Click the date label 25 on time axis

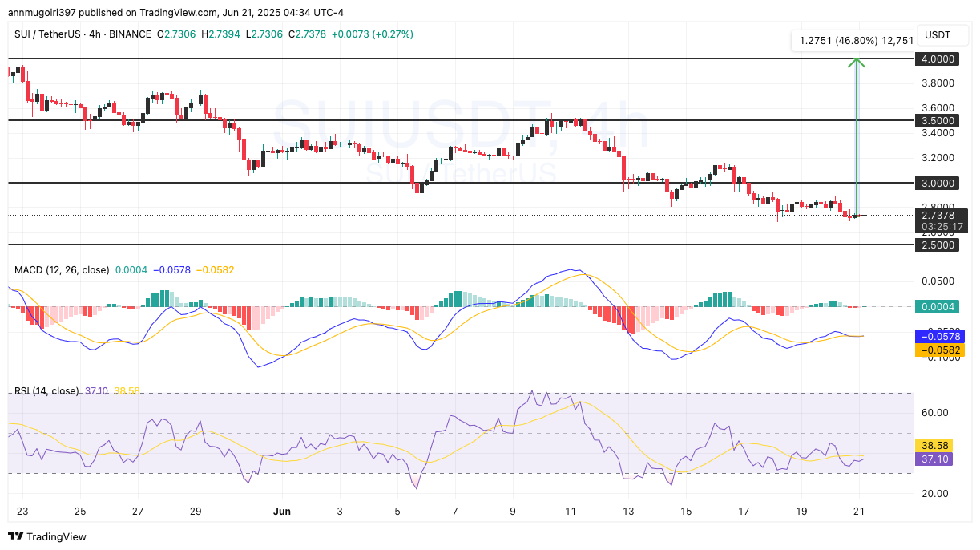click(79, 511)
